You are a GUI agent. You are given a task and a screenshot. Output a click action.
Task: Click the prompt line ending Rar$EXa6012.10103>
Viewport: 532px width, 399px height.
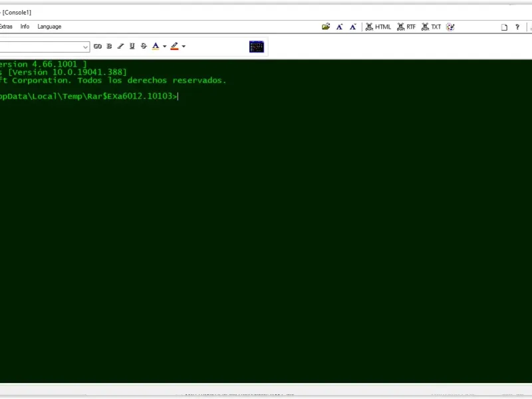pyautogui.click(x=89, y=96)
